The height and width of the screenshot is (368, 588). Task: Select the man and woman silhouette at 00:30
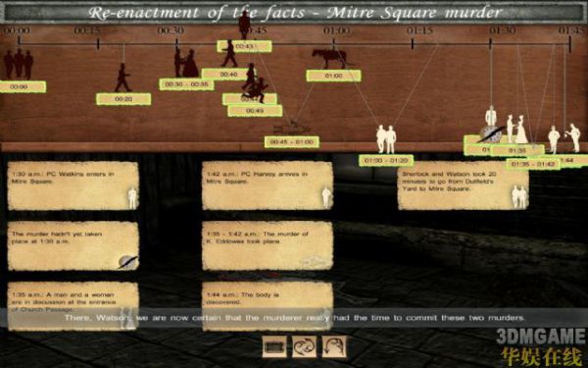coord(186,63)
